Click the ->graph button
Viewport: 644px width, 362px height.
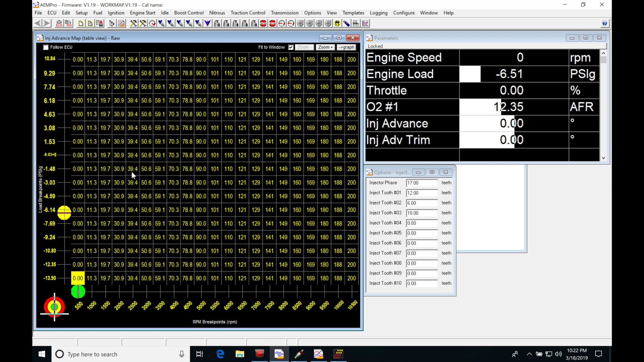pos(346,47)
